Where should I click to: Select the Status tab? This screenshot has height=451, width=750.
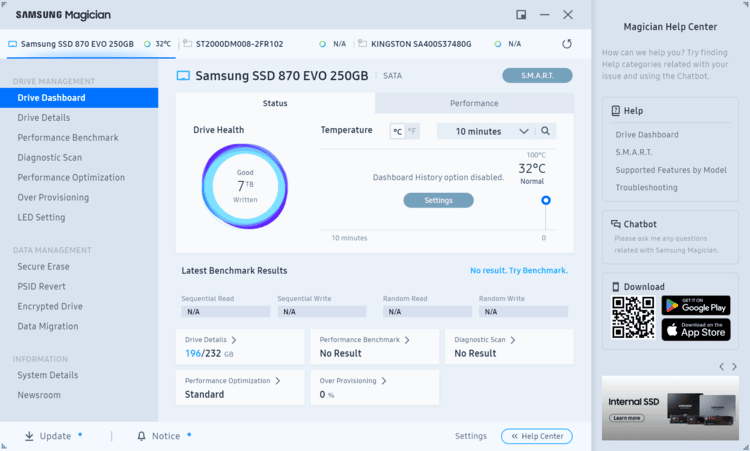tap(275, 103)
